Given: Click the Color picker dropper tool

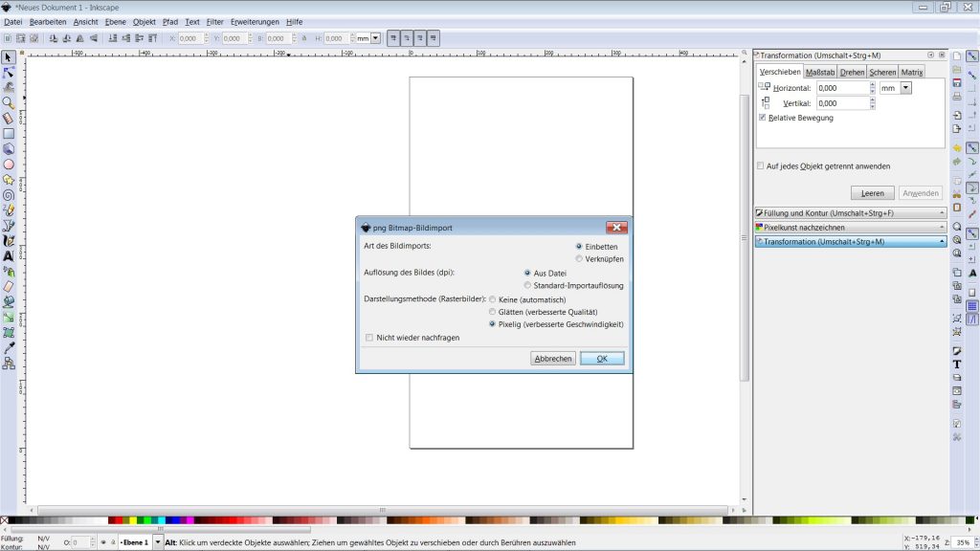Looking at the screenshot, I should pos(9,347).
